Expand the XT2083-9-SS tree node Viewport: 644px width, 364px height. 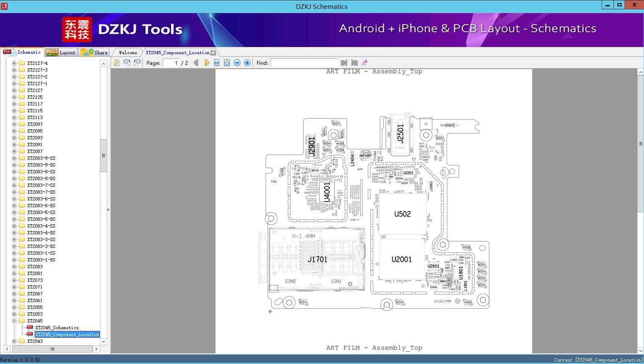tap(14, 158)
